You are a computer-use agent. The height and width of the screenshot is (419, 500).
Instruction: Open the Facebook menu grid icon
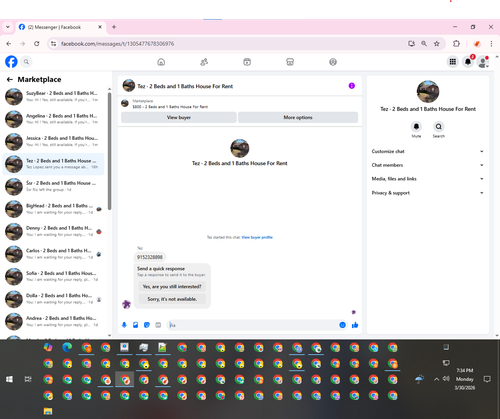point(453,62)
